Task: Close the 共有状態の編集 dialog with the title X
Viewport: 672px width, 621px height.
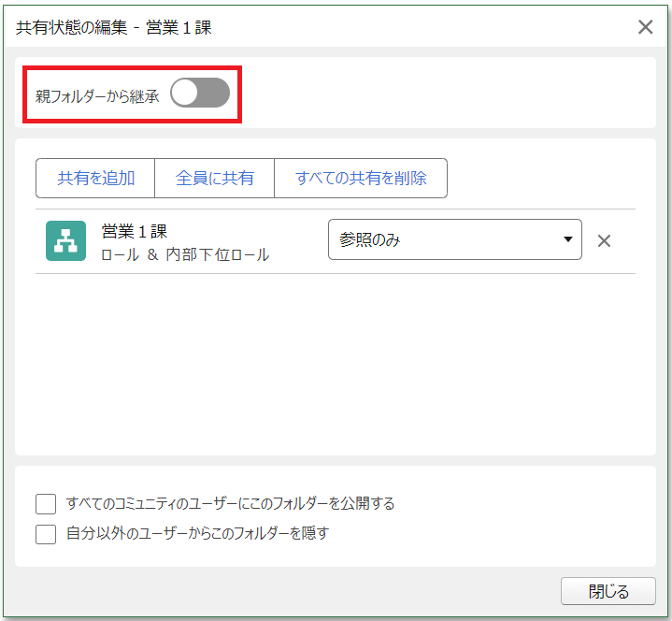Action: click(x=645, y=27)
